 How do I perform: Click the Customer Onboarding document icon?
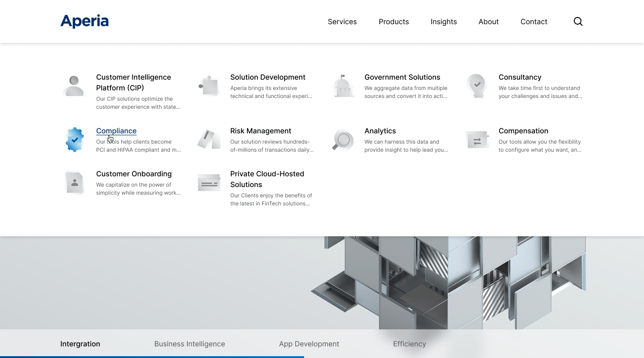click(x=75, y=183)
